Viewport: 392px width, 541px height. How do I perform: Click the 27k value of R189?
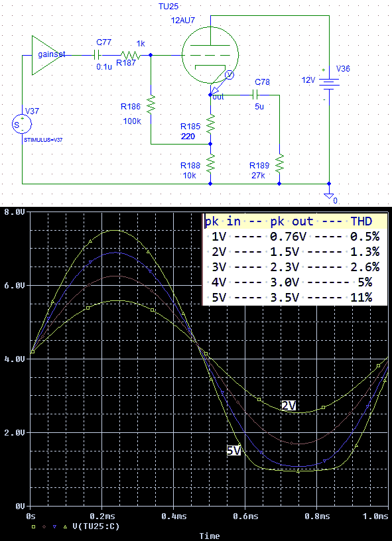(x=258, y=175)
